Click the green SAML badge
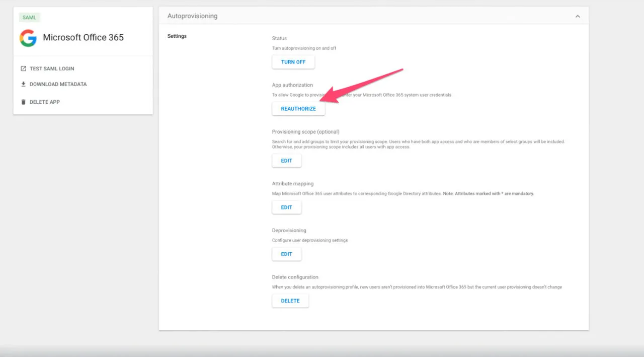644x357 pixels. [29, 18]
